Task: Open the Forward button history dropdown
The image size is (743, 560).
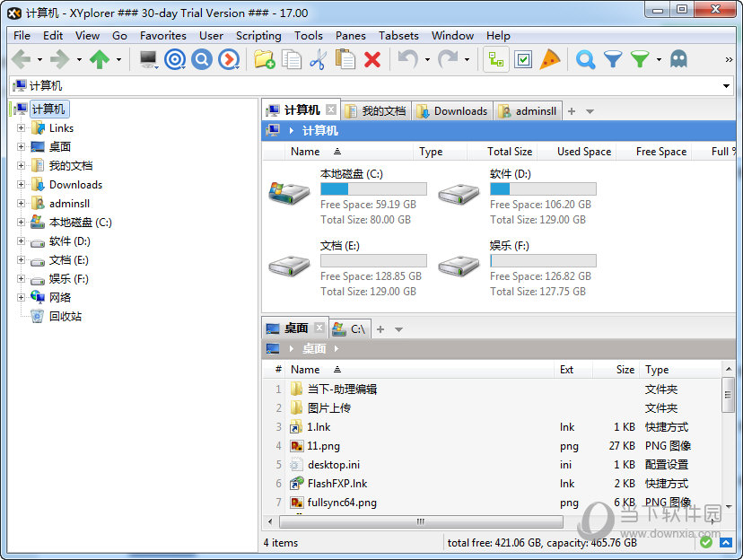Action: (x=79, y=60)
